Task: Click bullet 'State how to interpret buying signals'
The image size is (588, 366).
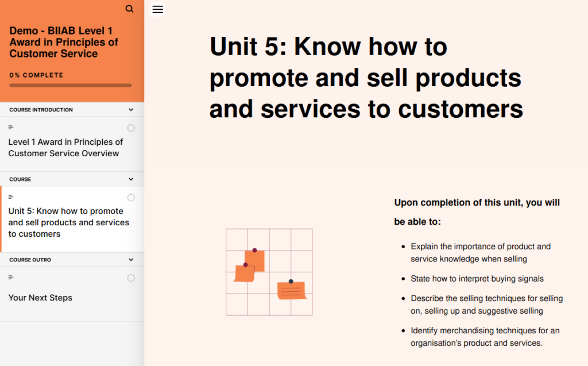Action: (x=477, y=279)
